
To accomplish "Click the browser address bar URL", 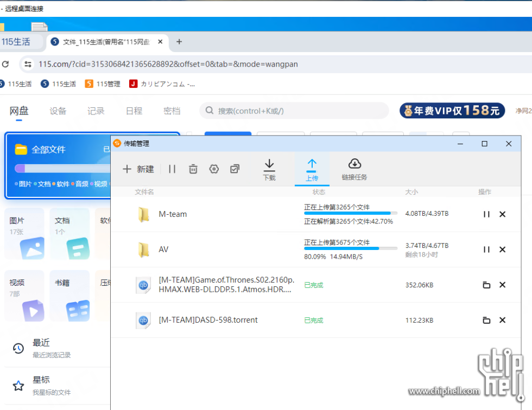I will pyautogui.click(x=168, y=64).
